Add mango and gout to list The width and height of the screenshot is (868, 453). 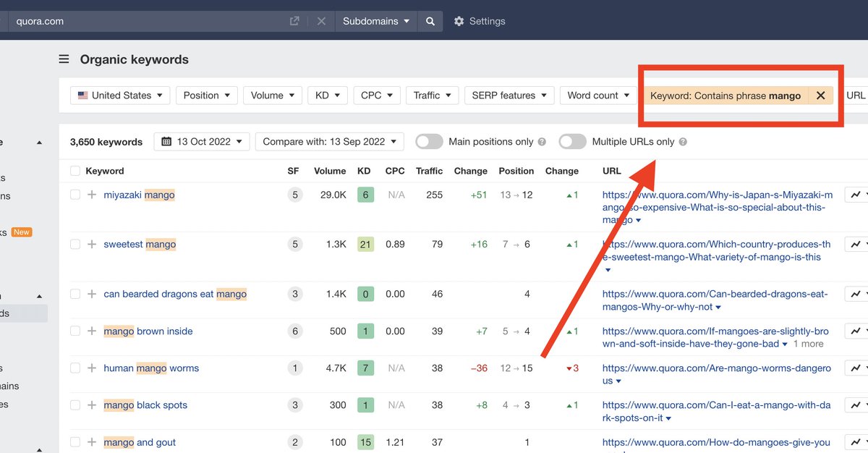[x=92, y=442]
